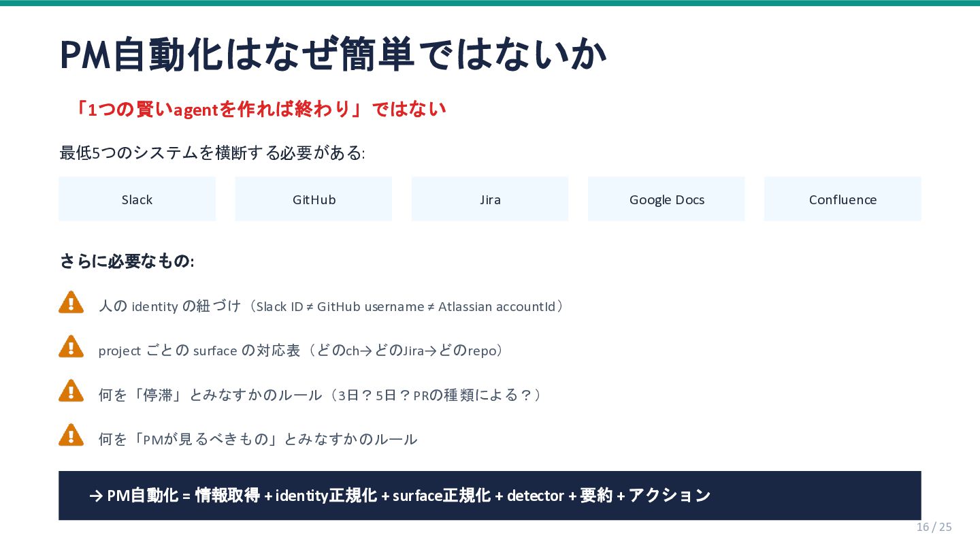Select the Slack box
Screen dimensions: 980x552
point(137,199)
